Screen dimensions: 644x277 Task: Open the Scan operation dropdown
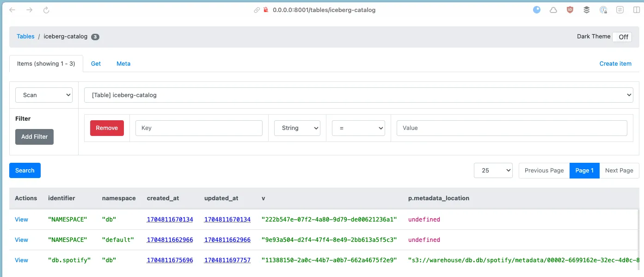(44, 95)
